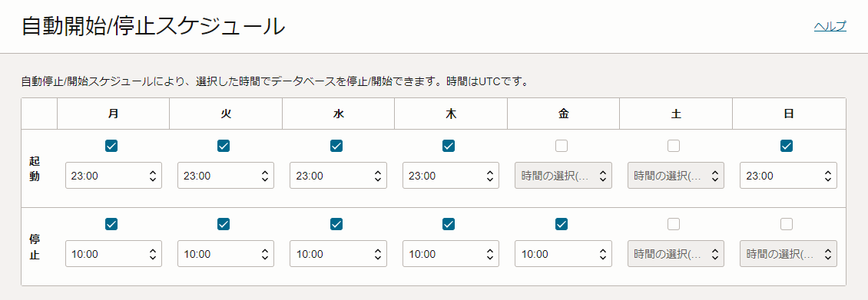Open Sunday start time 23:00 dropdown
The height and width of the screenshot is (300, 868).
pyautogui.click(x=788, y=176)
